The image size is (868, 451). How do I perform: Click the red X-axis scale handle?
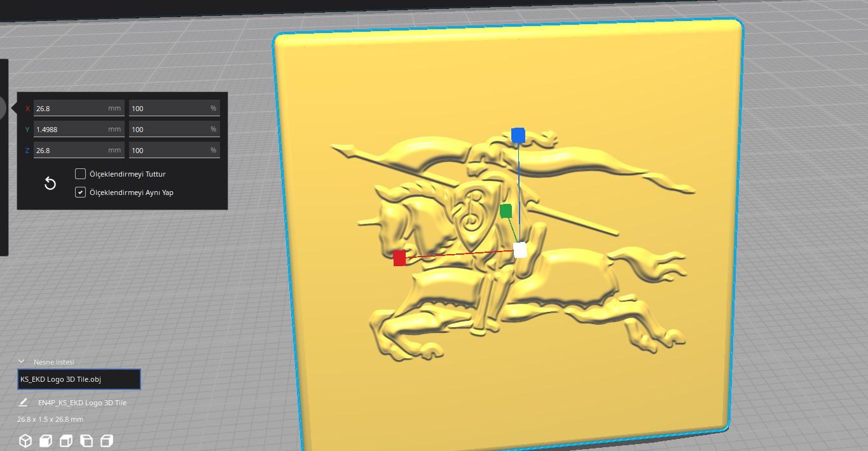[399, 258]
